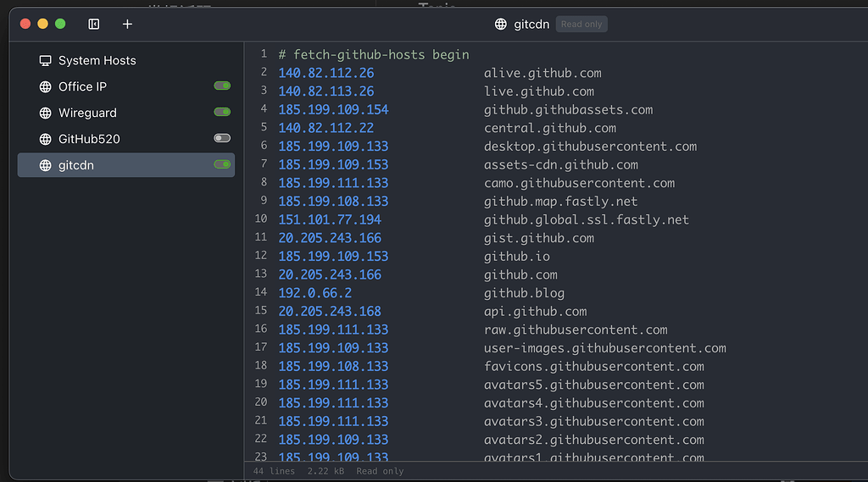Click the gitcdn title text
The width and height of the screenshot is (868, 482).
531,25
